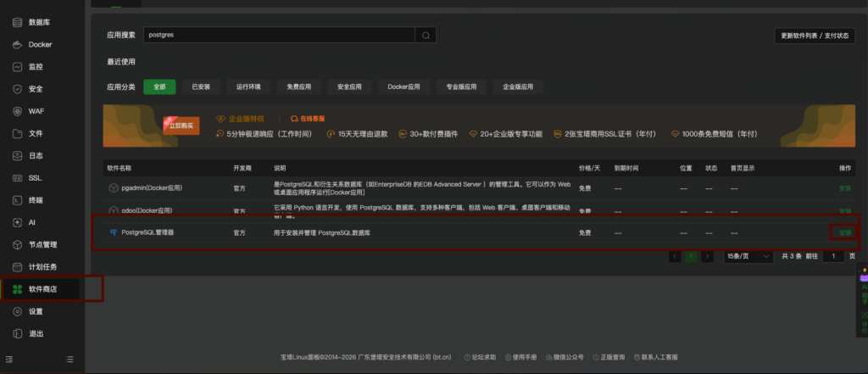Viewport: 868px width, 374px height.
Task: Select the 专业版应用 pro apps category
Action: [x=461, y=87]
